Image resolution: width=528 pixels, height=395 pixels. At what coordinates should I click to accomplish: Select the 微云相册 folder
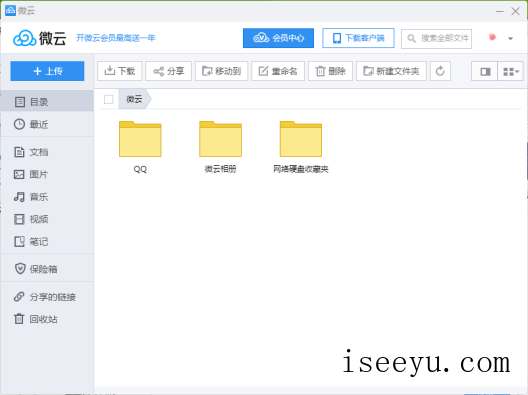point(221,139)
